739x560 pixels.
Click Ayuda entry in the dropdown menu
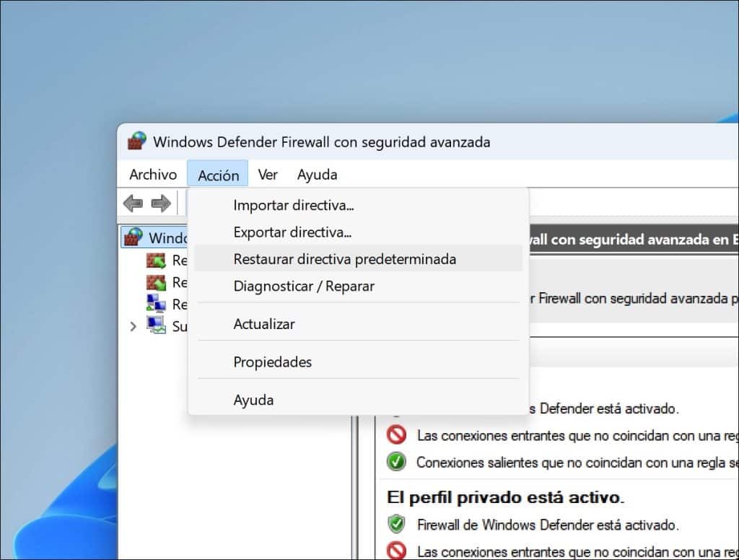pyautogui.click(x=358, y=400)
